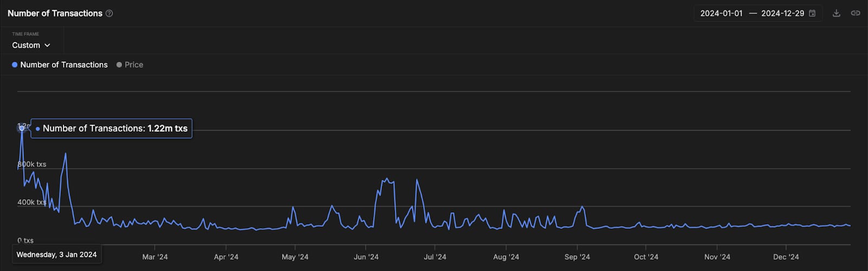Toggle the Number of Transactions legend series
Image resolution: width=868 pixels, height=271 pixels.
60,64
